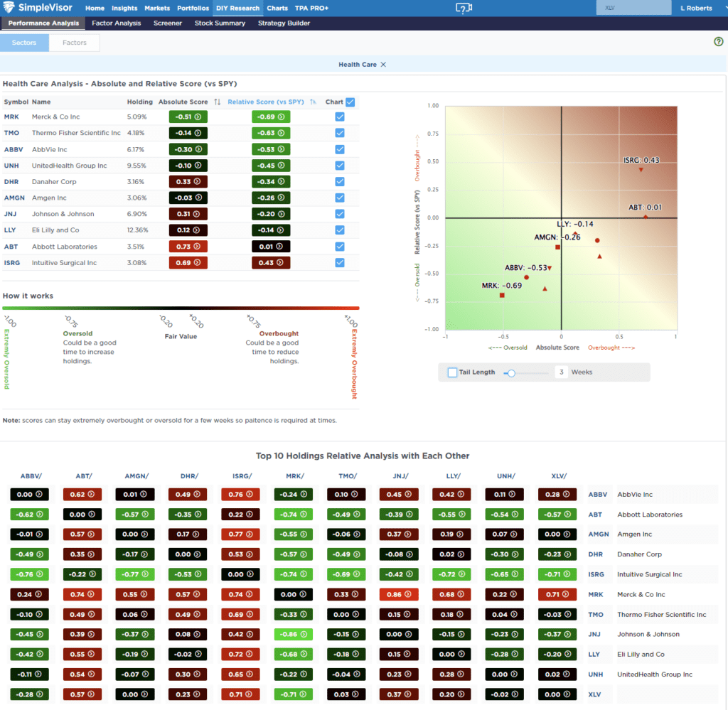728x710 pixels.
Task: Open the help question mark icon
Action: point(718,42)
